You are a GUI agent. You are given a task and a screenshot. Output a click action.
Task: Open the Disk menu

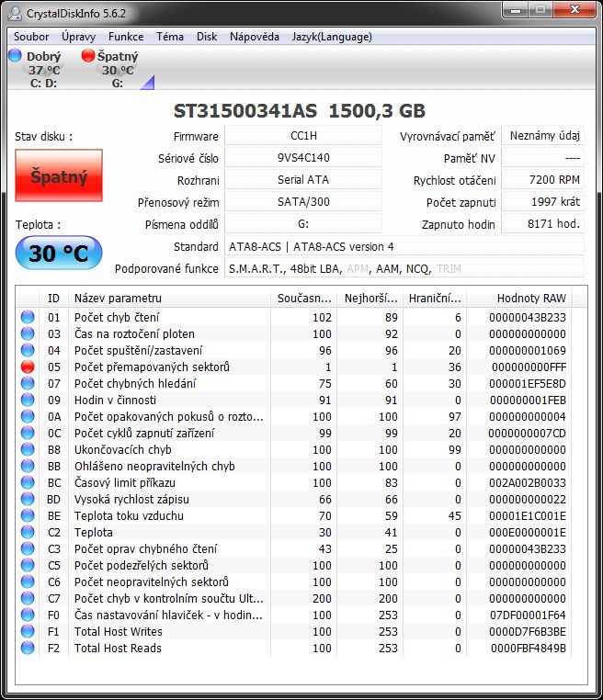(x=207, y=37)
